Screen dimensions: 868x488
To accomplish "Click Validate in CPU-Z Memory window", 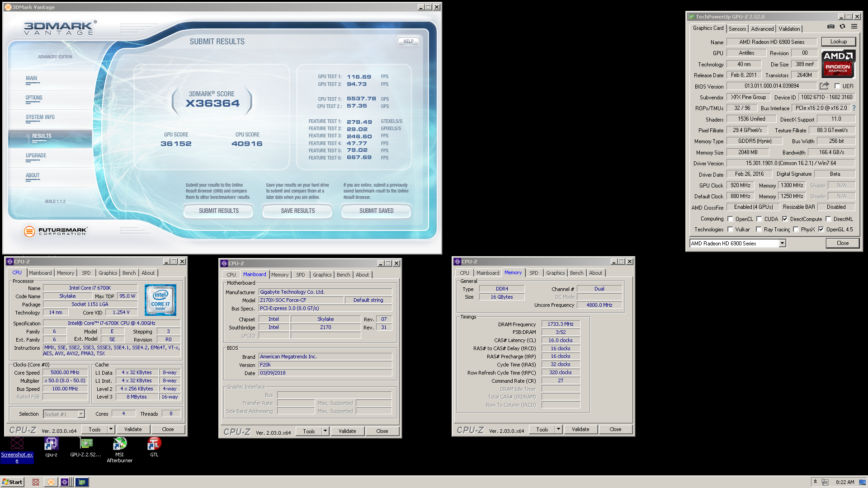I will 580,429.
